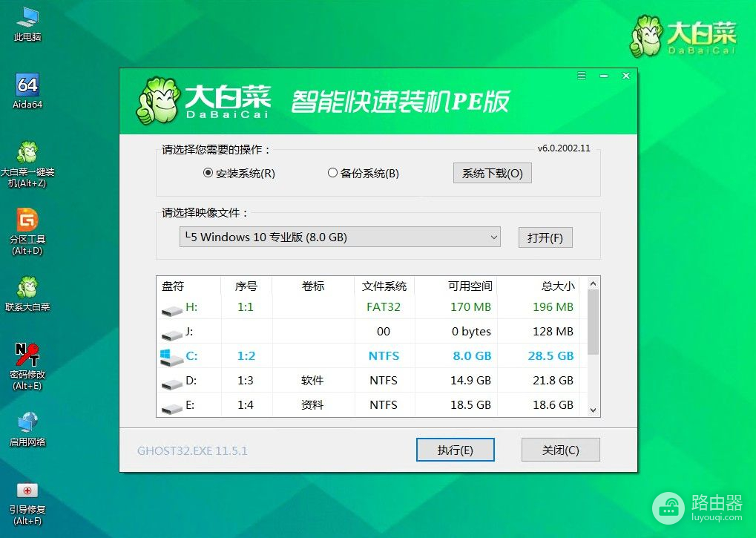Click the partition list scrollbar thumb
756x538 pixels.
(594, 322)
